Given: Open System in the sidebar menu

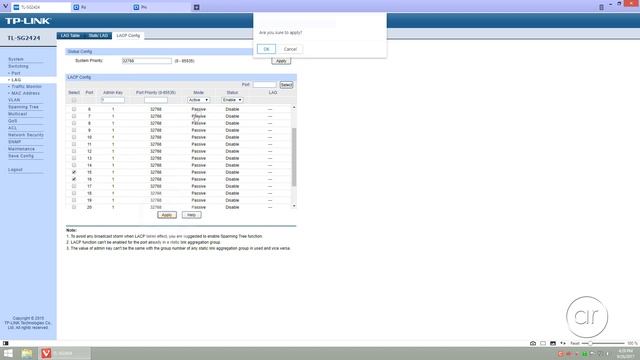Looking at the screenshot, I should click(x=16, y=59).
